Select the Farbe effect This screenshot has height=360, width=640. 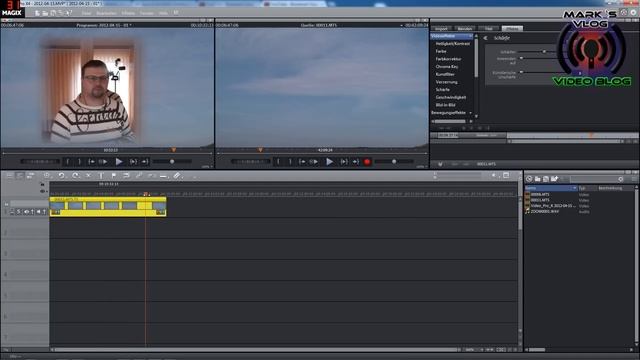click(441, 51)
